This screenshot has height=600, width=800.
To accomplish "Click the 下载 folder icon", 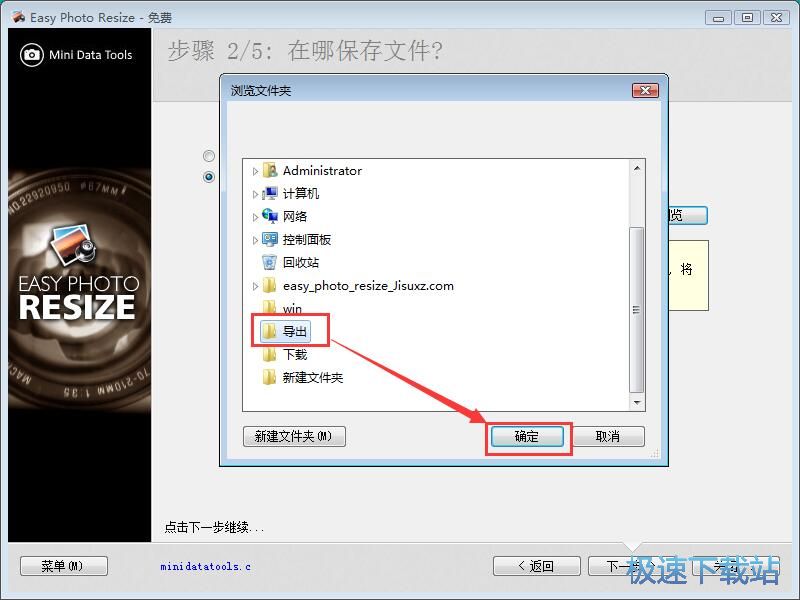I will (x=269, y=354).
